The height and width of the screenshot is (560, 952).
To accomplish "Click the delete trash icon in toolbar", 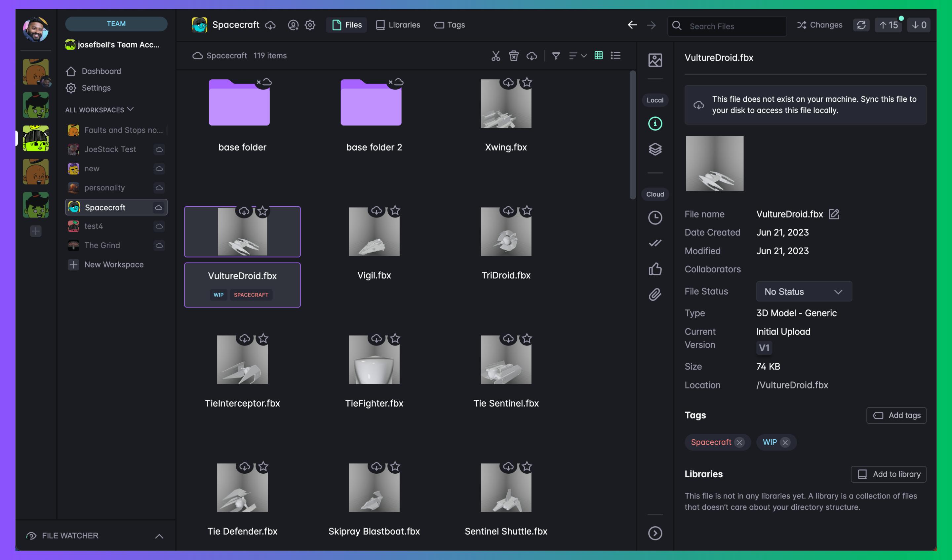I will pos(513,56).
